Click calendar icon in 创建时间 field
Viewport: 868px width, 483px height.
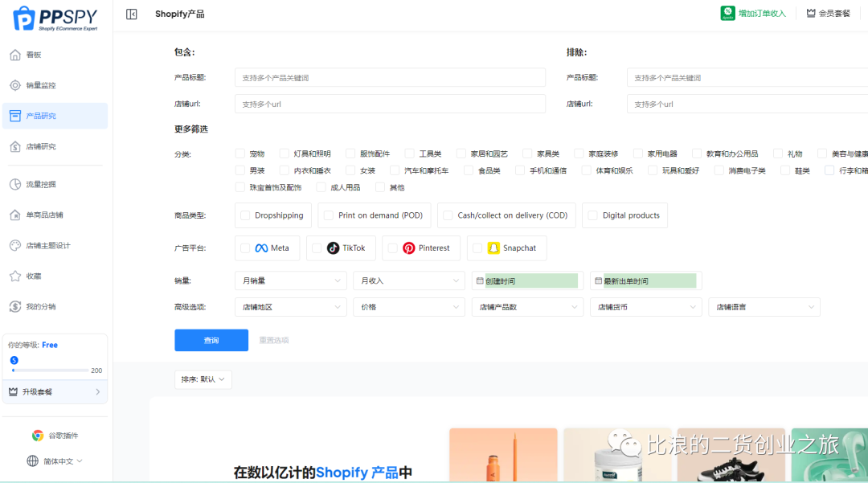[x=480, y=281]
